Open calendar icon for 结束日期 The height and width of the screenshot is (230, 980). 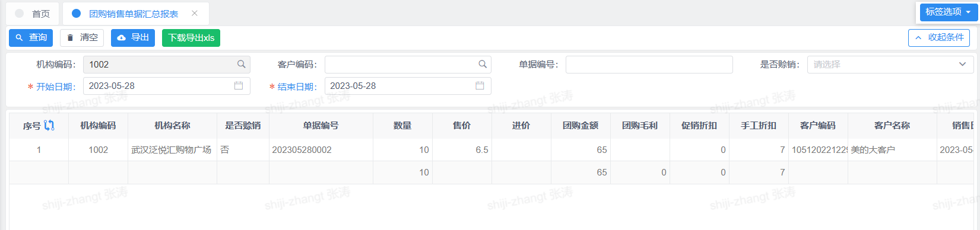[480, 86]
